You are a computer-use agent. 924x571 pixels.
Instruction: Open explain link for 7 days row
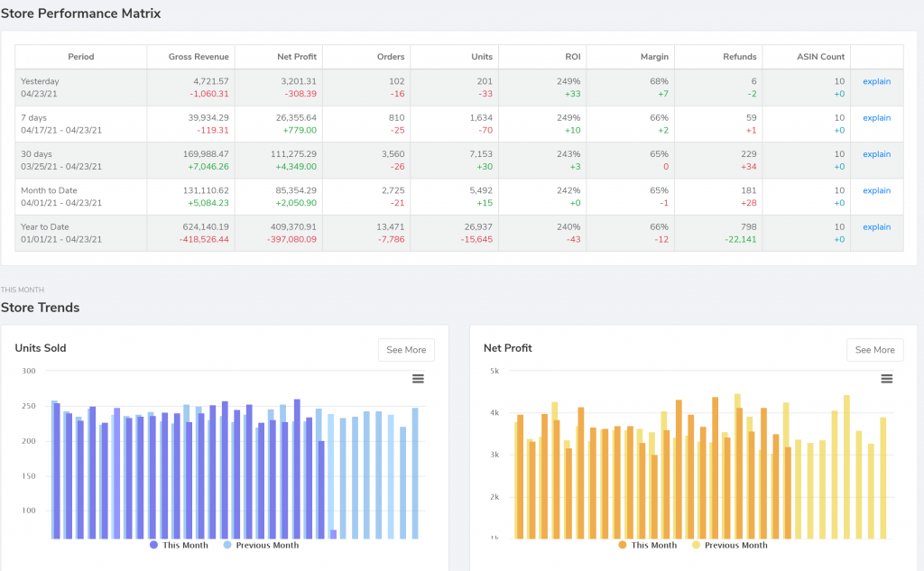coord(876,118)
